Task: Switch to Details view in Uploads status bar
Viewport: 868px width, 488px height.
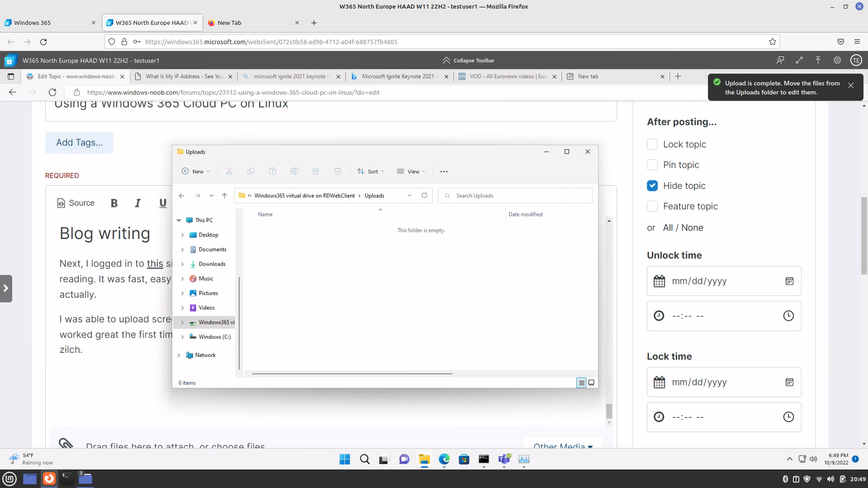Action: (x=581, y=383)
